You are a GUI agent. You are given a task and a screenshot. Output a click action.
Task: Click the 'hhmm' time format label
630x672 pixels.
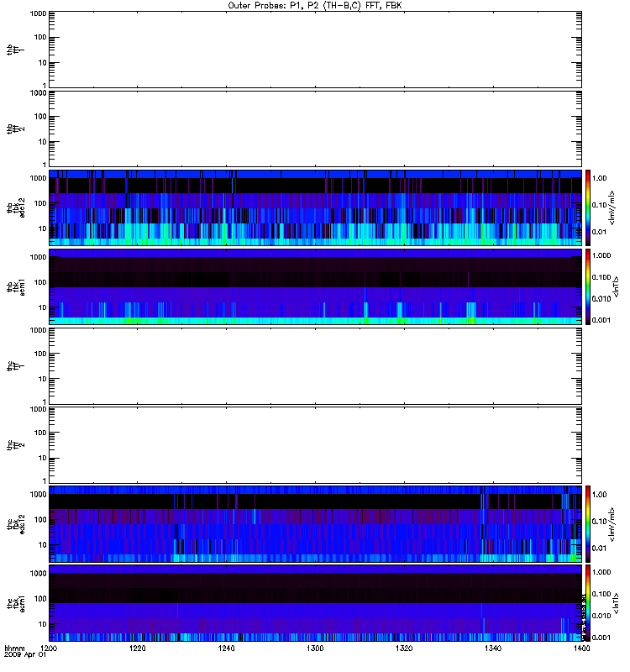[x=14, y=648]
